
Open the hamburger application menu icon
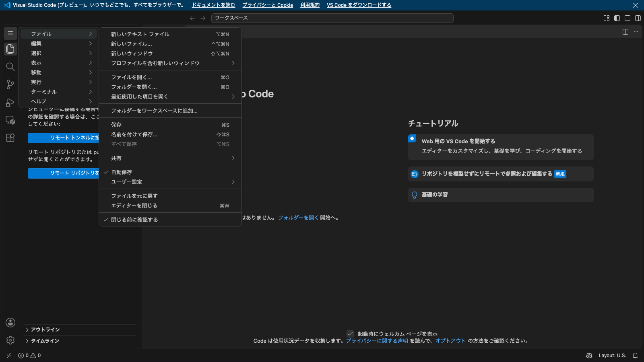click(x=10, y=33)
